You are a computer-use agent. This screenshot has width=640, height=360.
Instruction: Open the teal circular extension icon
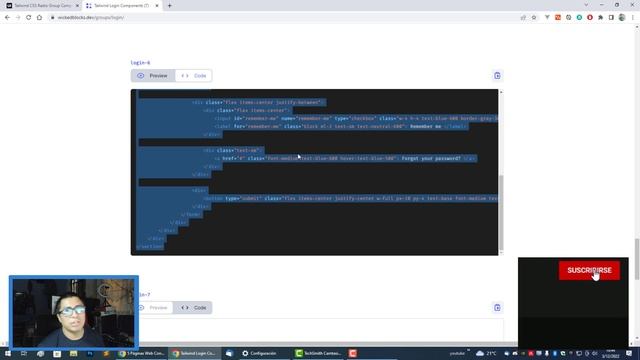[x=579, y=18]
